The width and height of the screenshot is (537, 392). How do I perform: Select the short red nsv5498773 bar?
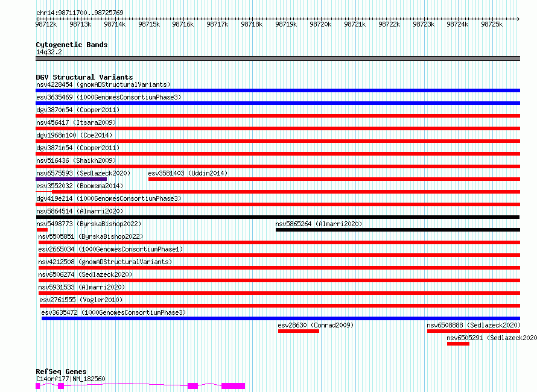(x=42, y=230)
